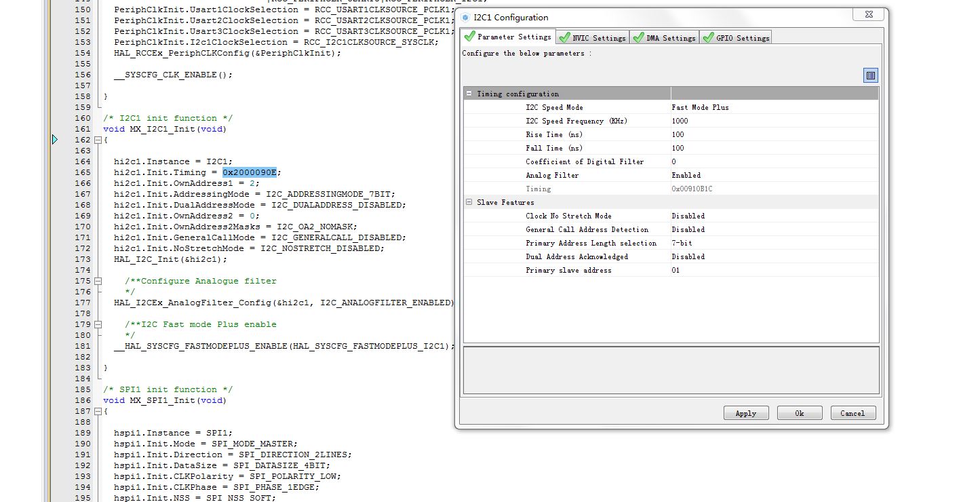The width and height of the screenshot is (980, 502).
Task: Click the __SYSCFG_CLK_ENABLE() line
Action: click(x=173, y=75)
